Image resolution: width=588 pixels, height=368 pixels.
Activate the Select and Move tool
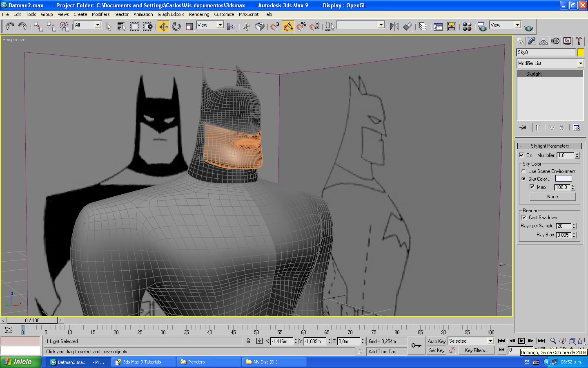click(163, 27)
